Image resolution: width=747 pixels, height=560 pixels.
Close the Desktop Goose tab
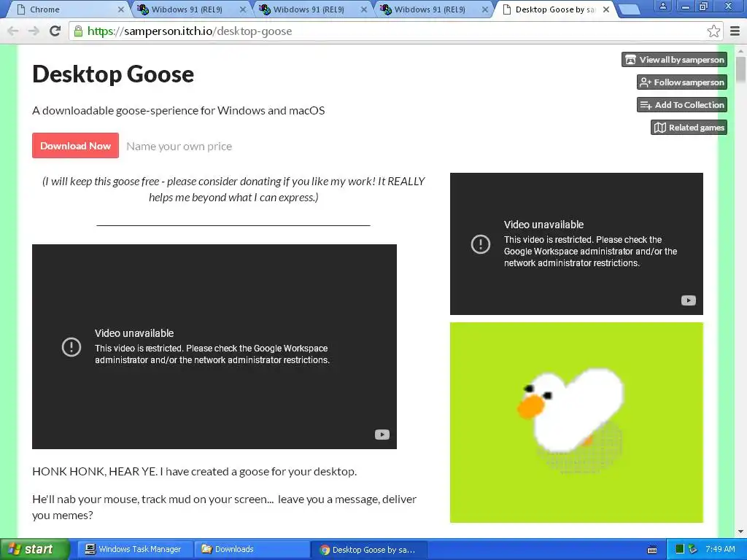pos(606,9)
